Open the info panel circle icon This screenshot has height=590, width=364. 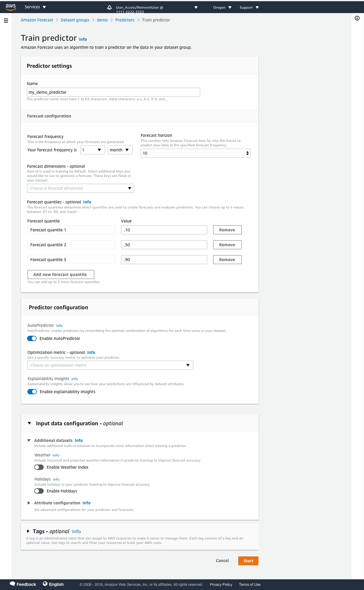[357, 18]
